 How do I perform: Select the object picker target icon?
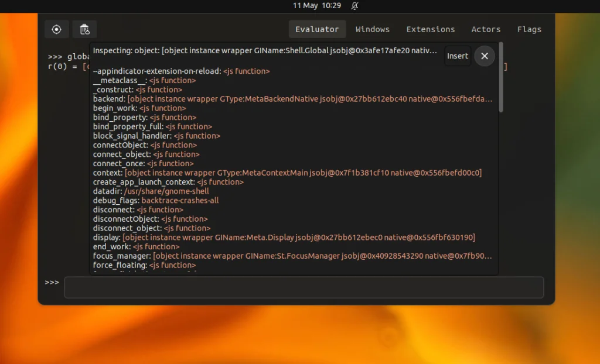(56, 29)
